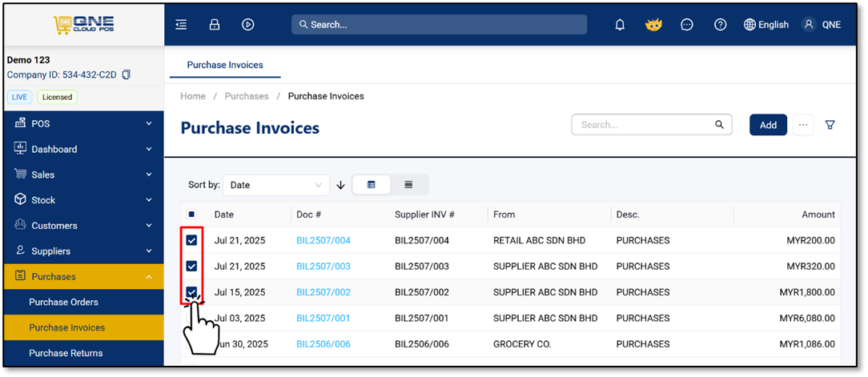Open the chat bubble icon
The height and width of the screenshot is (377, 868).
tap(687, 24)
